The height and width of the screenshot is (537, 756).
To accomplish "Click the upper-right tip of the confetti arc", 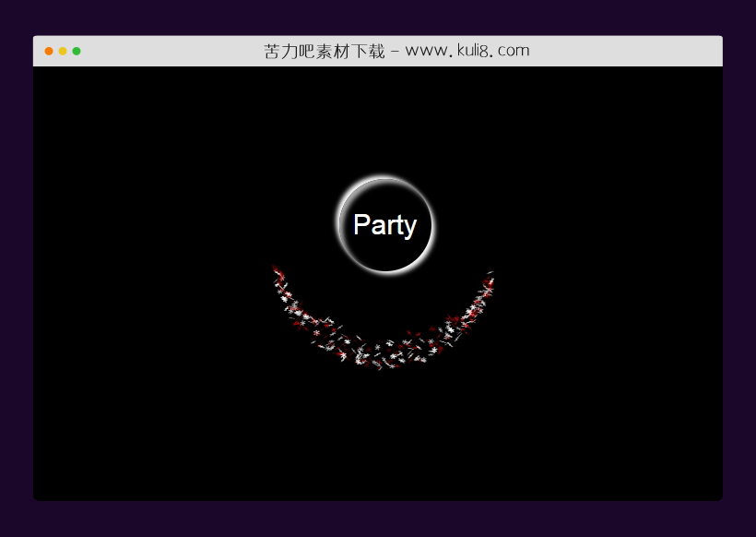I will (489, 274).
